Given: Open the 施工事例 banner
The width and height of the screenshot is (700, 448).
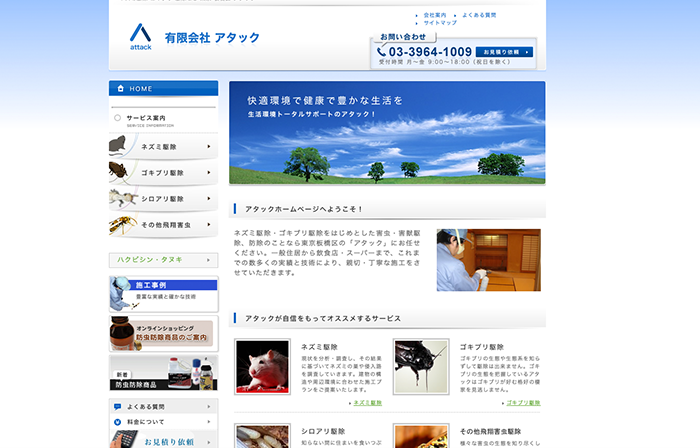Looking at the screenshot, I should [163, 294].
